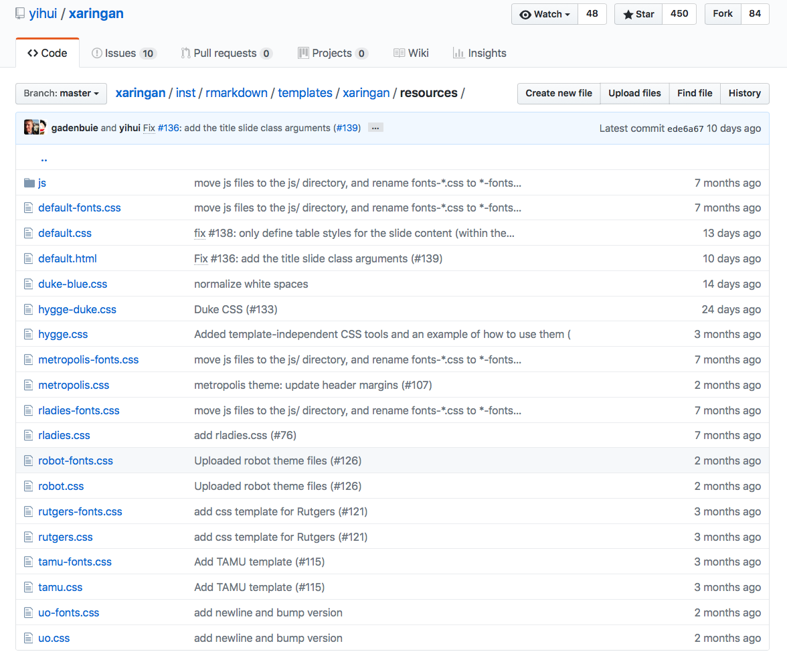Click Upload files button
The image size is (787, 672).
pyautogui.click(x=634, y=93)
